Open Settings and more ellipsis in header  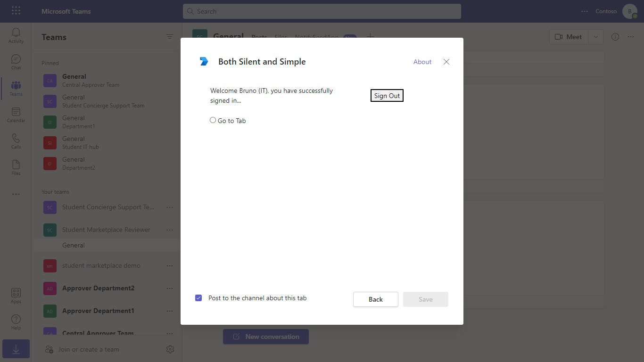pos(585,11)
